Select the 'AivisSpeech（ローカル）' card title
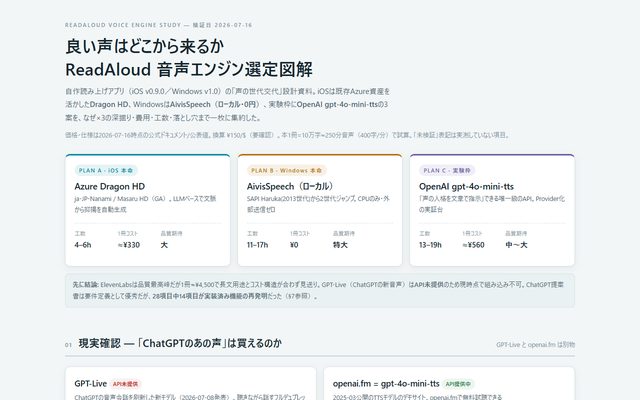Image resolution: width=640 pixels, height=400 pixels. [290, 187]
